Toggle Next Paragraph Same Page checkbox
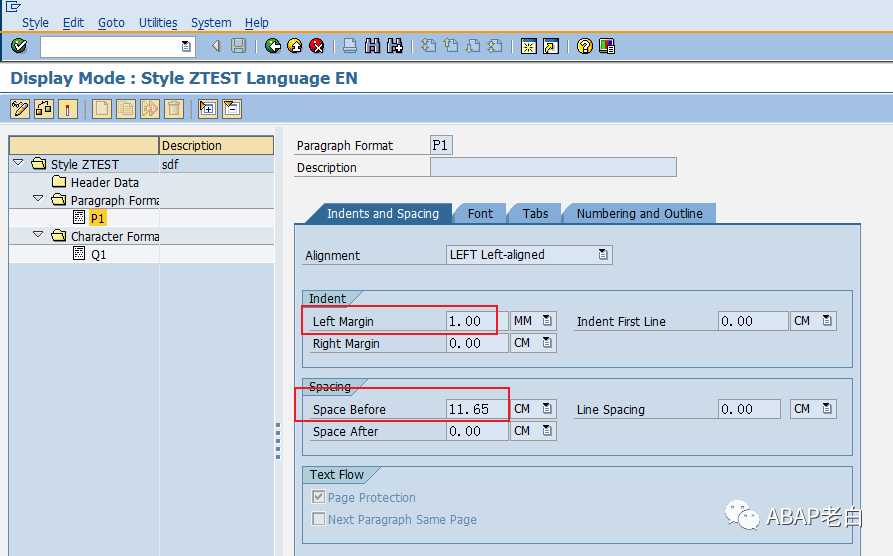This screenshot has width=893, height=556. click(x=318, y=519)
